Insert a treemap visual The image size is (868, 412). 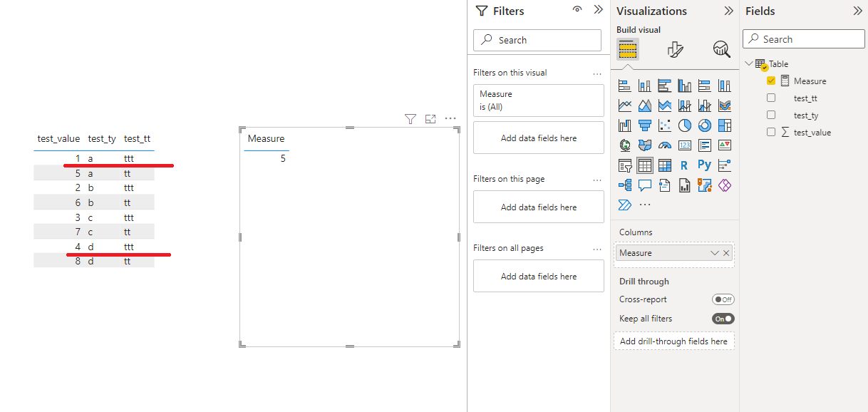click(x=725, y=125)
